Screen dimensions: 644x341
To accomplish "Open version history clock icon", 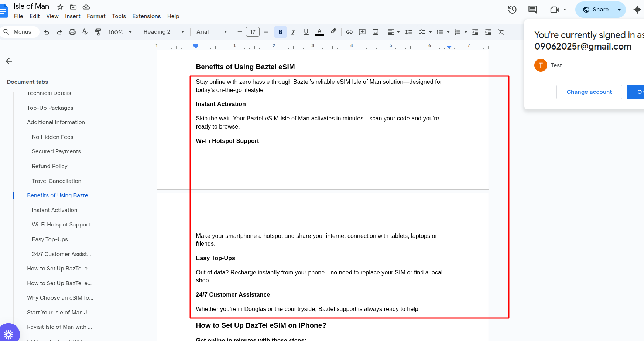I will pyautogui.click(x=512, y=10).
